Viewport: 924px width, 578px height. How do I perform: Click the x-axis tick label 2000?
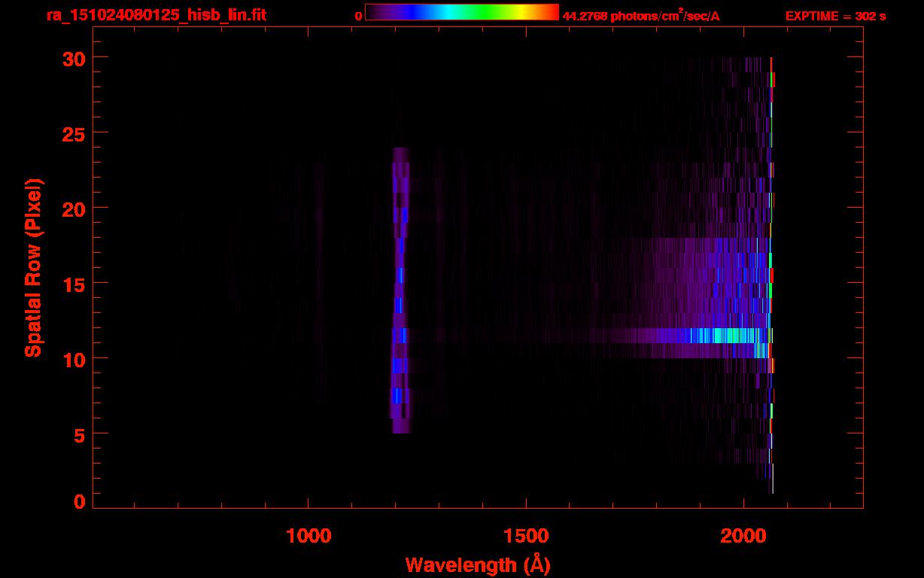point(743,536)
